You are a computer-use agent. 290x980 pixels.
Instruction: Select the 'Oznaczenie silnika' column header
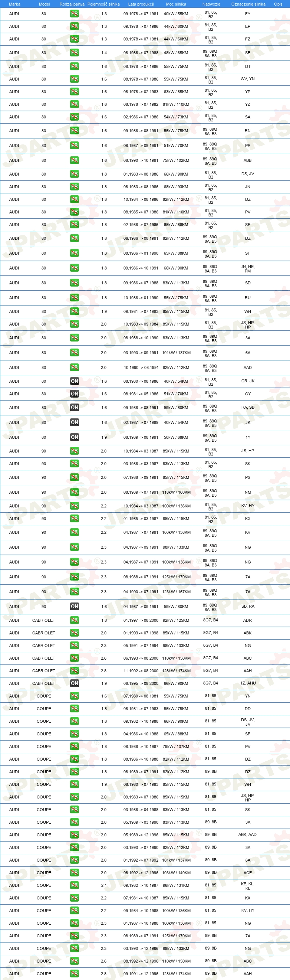248,4
